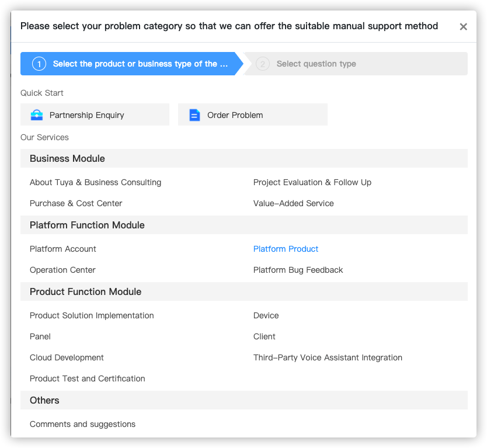Click the Product Function Module header
Viewport: 487px width, 448px height.
(x=244, y=291)
